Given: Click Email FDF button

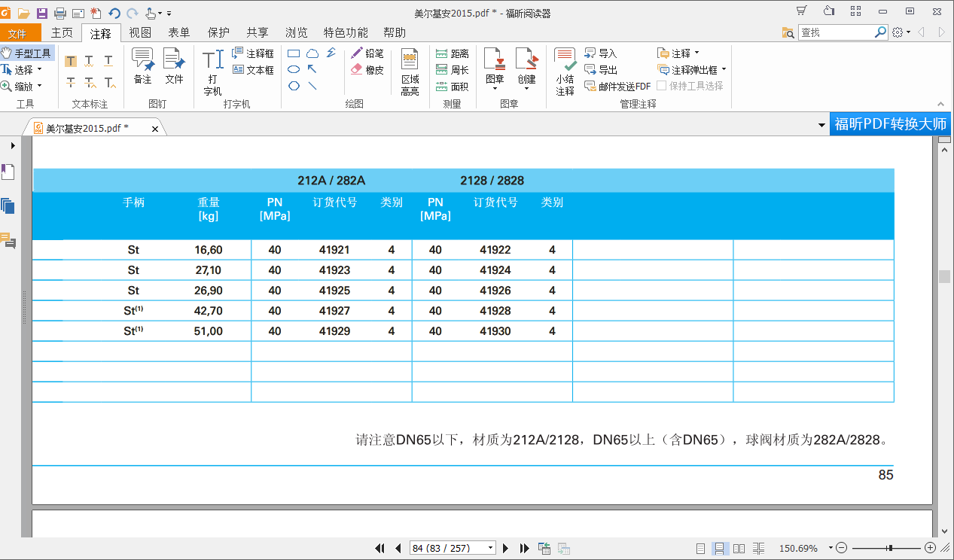Looking at the screenshot, I should (x=617, y=87).
